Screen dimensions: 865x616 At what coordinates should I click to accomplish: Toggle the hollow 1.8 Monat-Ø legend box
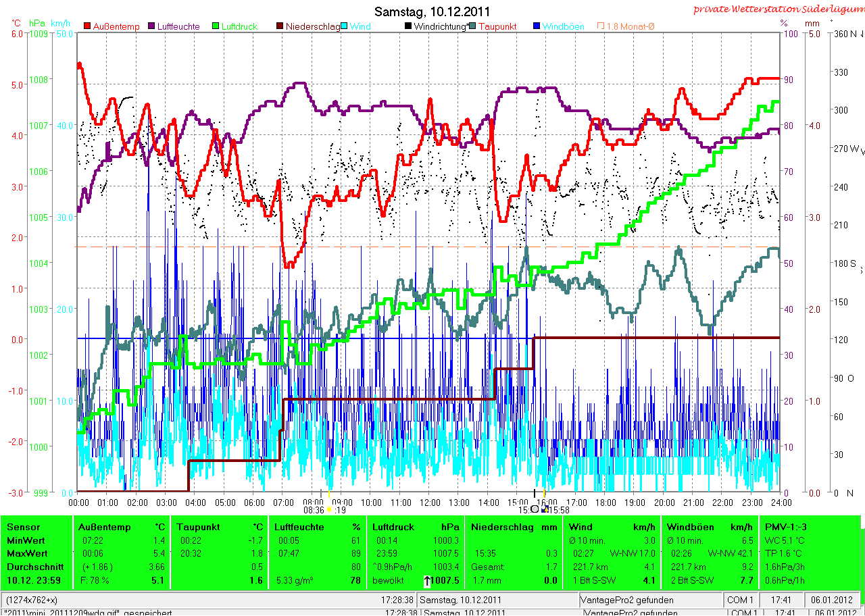[600, 26]
